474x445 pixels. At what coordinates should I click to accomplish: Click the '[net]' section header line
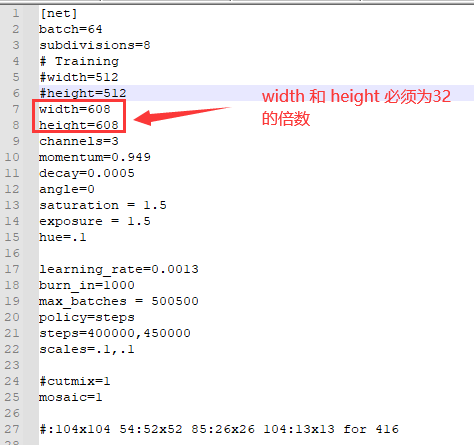[58, 14]
